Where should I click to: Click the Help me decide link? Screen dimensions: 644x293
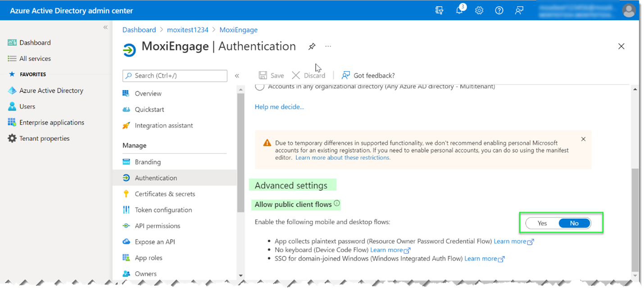pos(279,107)
